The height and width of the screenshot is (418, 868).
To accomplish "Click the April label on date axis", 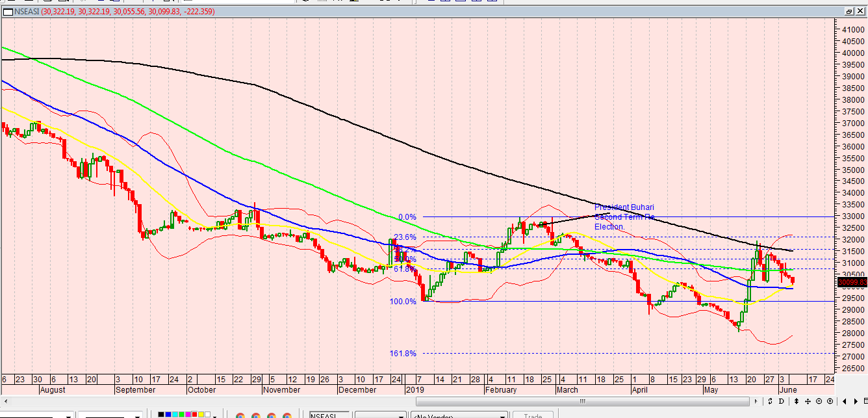I will point(640,390).
